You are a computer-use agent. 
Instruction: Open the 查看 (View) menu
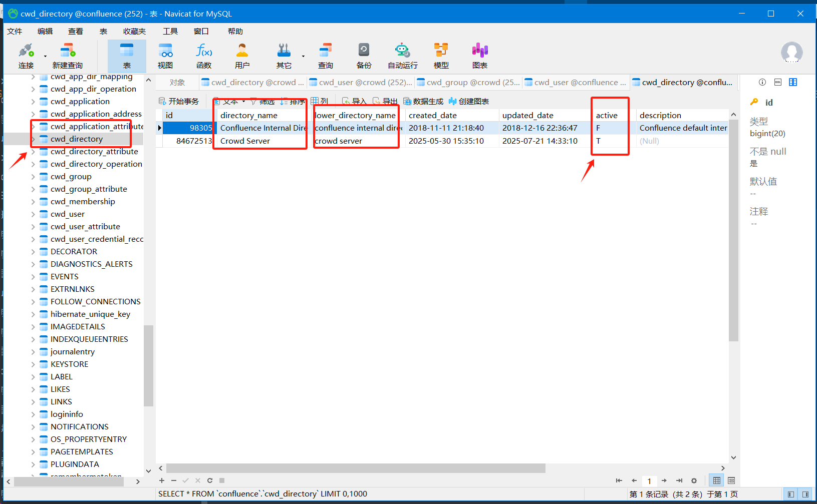76,31
